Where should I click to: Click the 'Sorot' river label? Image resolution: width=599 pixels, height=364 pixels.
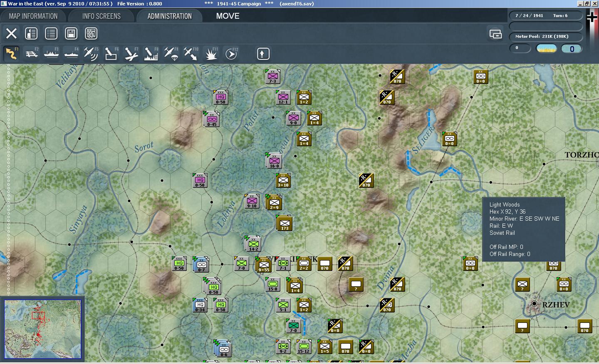click(144, 147)
